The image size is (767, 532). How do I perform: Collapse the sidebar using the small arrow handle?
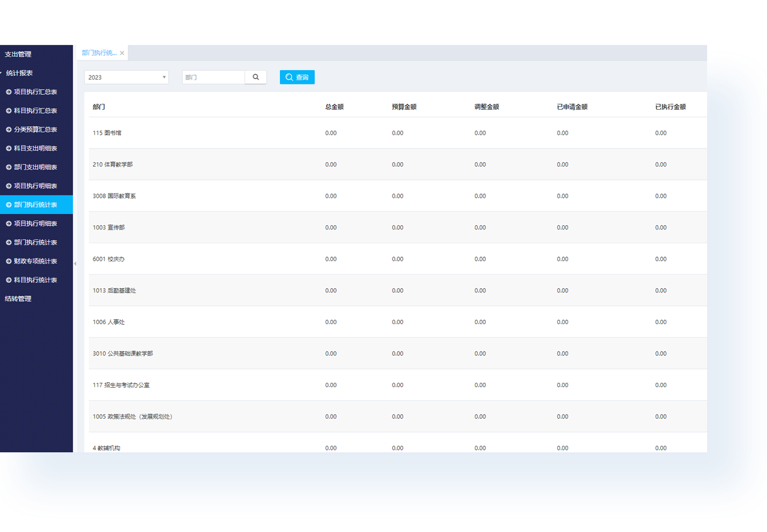coord(75,264)
